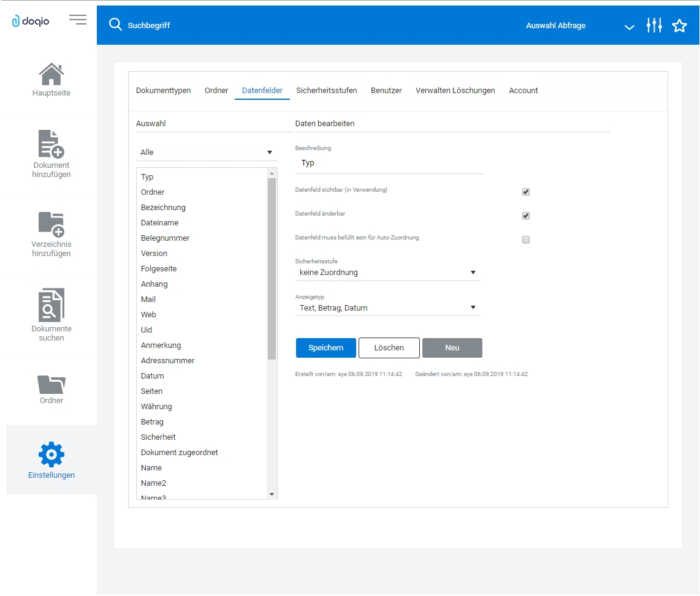Click the Speichern button
700x596 pixels.
[325, 348]
